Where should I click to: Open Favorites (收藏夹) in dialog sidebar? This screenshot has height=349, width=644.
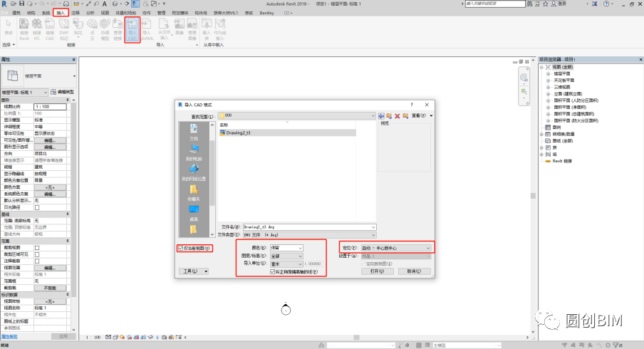(x=194, y=192)
